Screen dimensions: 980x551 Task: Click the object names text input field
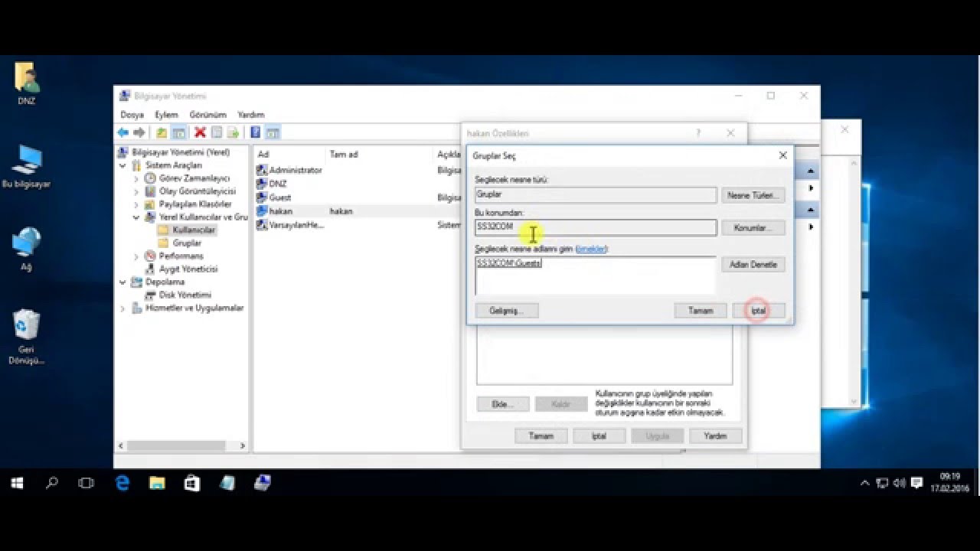coord(595,276)
